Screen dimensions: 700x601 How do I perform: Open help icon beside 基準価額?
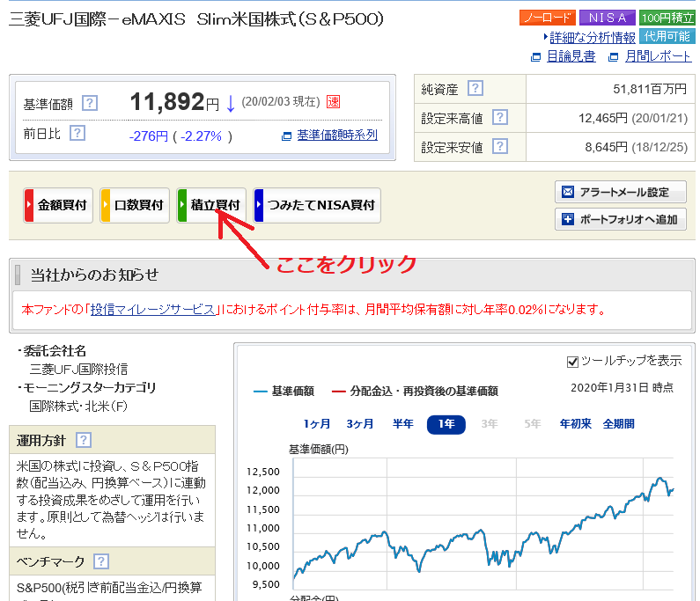point(90,103)
